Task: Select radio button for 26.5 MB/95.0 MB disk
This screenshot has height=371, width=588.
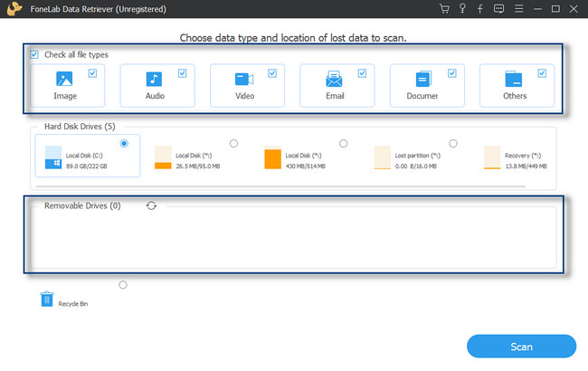Action: 233,143
